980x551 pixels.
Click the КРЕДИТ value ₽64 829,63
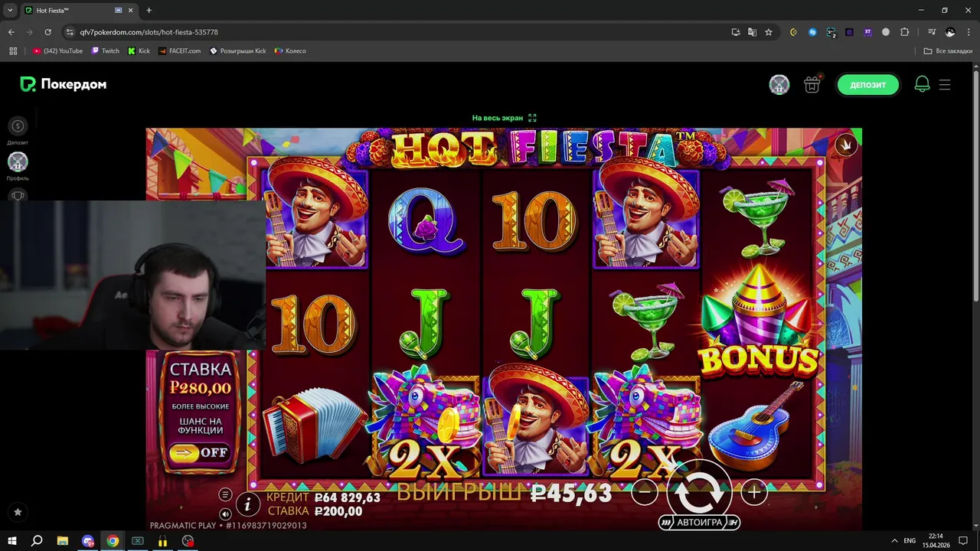pos(347,497)
